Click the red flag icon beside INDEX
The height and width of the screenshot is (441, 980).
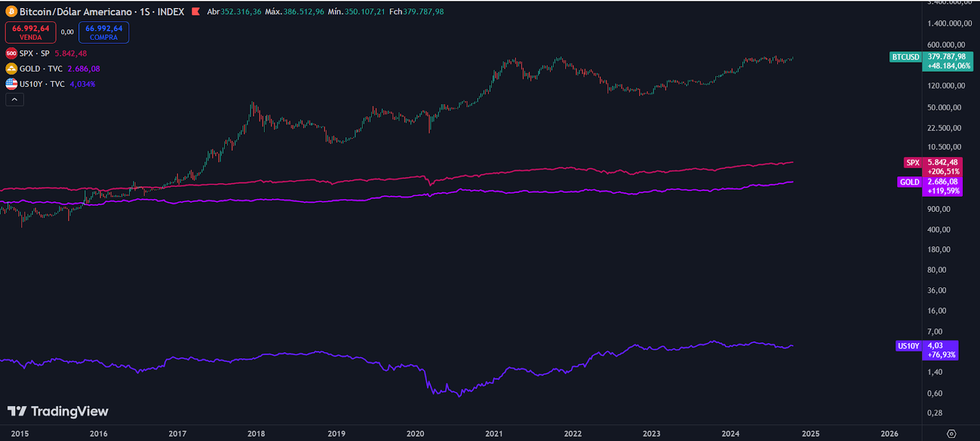195,12
